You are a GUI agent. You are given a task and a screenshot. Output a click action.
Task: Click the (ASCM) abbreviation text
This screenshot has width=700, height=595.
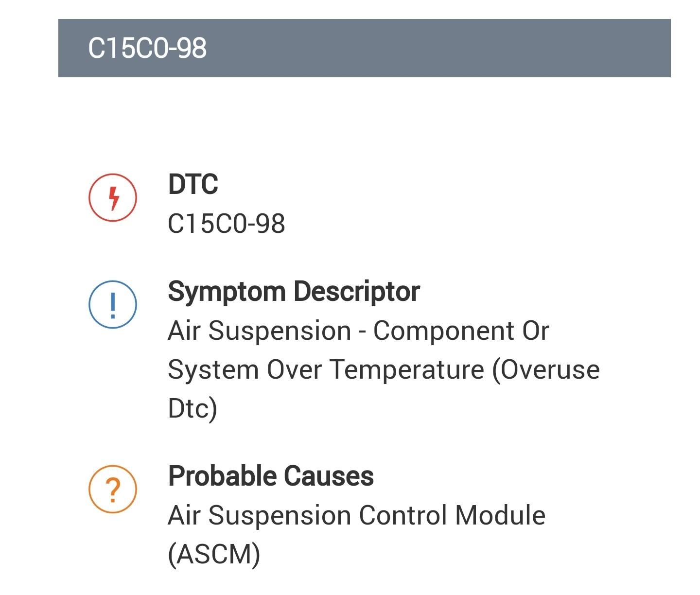[x=214, y=555]
